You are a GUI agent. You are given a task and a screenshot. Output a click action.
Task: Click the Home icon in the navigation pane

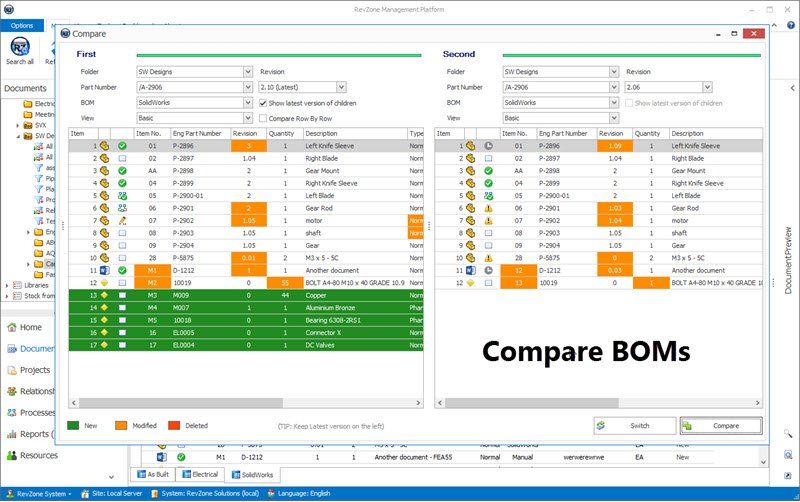pos(12,328)
